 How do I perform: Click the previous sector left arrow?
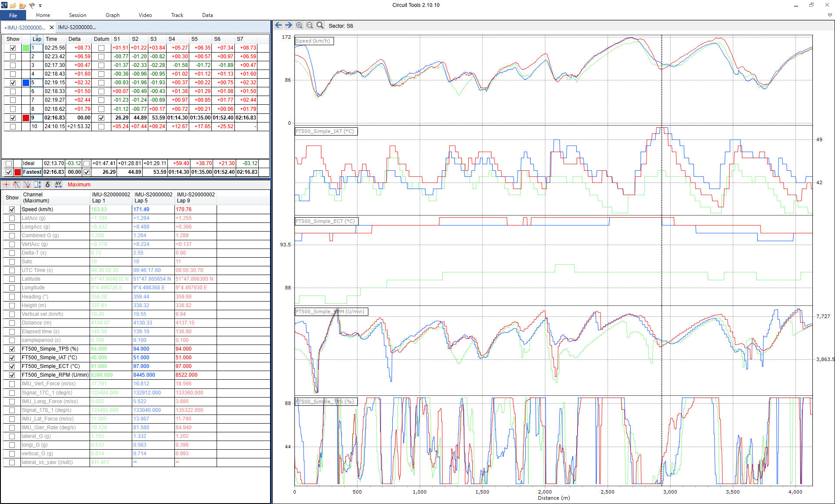click(x=278, y=25)
